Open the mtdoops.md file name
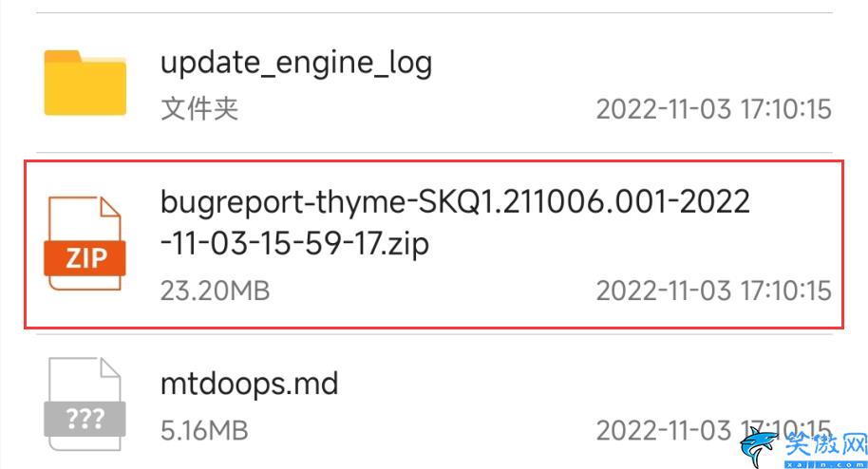The height and width of the screenshot is (469, 868). (249, 384)
